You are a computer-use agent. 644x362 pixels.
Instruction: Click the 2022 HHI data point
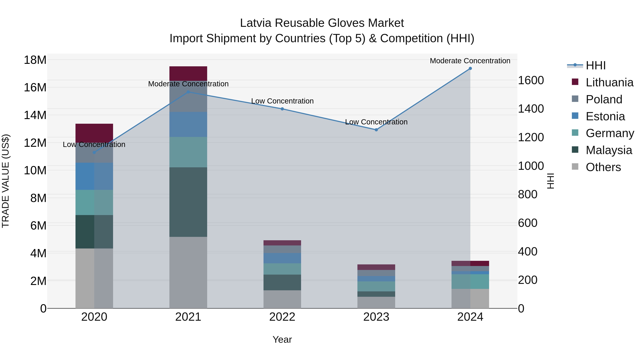pyautogui.click(x=282, y=109)
